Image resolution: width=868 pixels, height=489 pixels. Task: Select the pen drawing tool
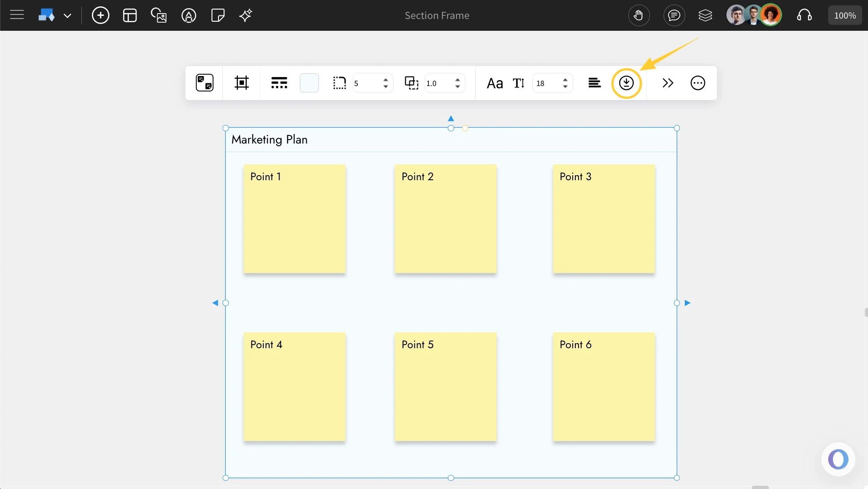189,15
